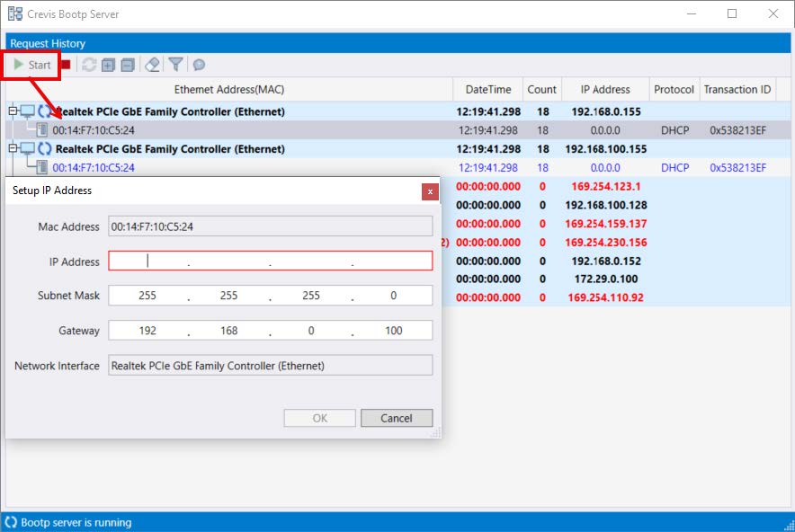Click the speech balloon toolbar icon
The image size is (795, 532).
tap(200, 65)
